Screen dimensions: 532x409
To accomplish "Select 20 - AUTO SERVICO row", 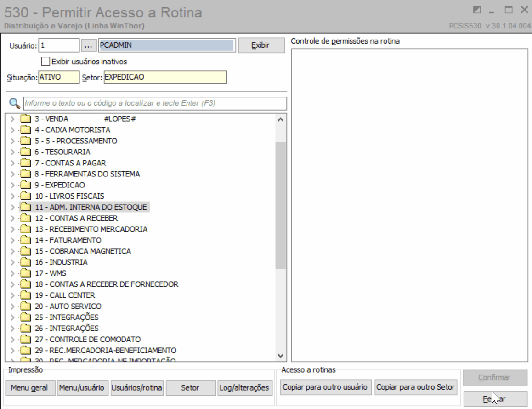I will tap(68, 307).
